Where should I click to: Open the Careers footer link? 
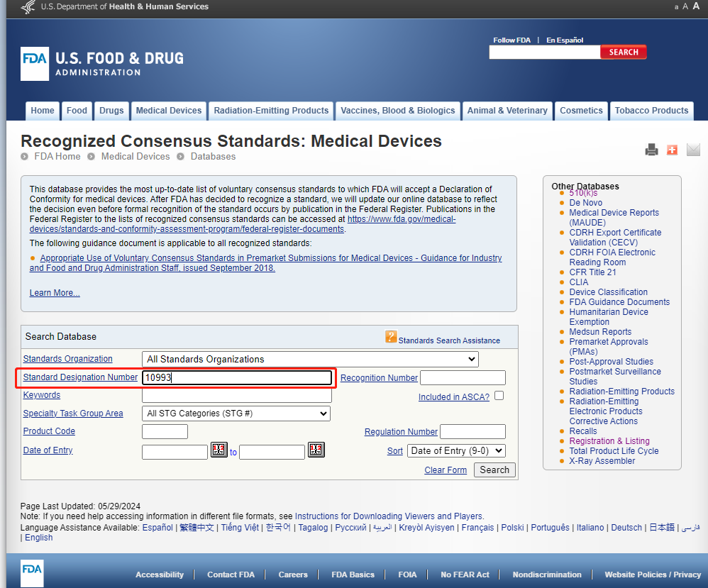[293, 575]
